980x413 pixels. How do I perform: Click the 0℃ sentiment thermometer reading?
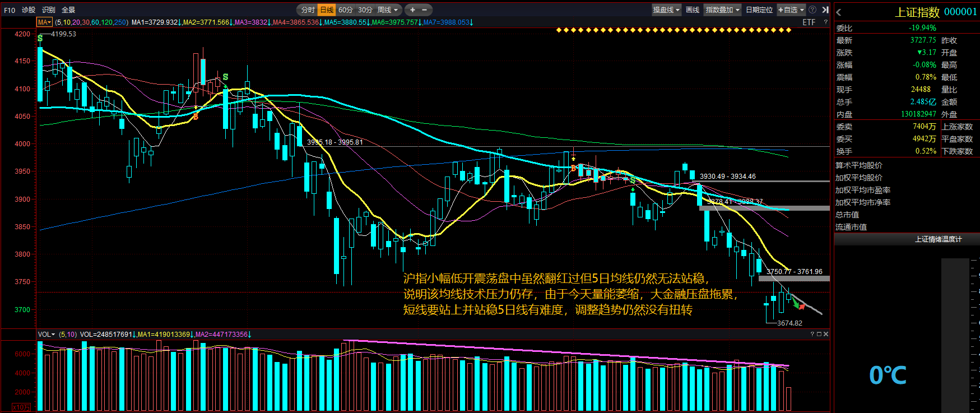pos(888,375)
